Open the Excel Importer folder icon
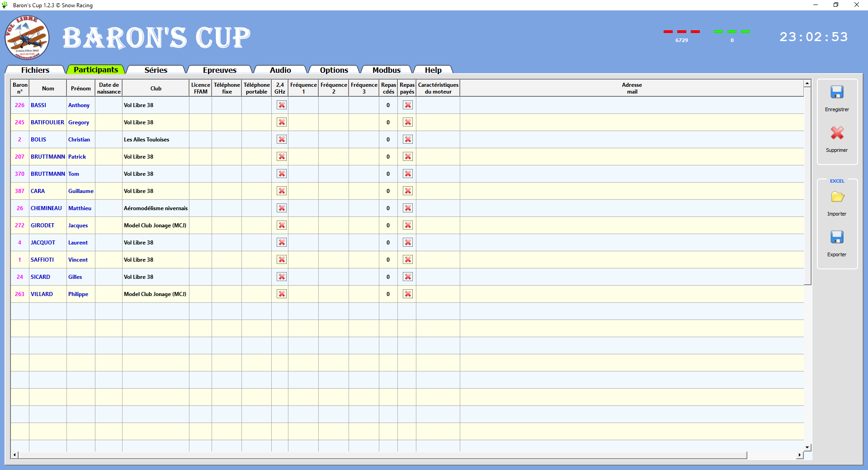This screenshot has height=470, width=868. coord(837,197)
